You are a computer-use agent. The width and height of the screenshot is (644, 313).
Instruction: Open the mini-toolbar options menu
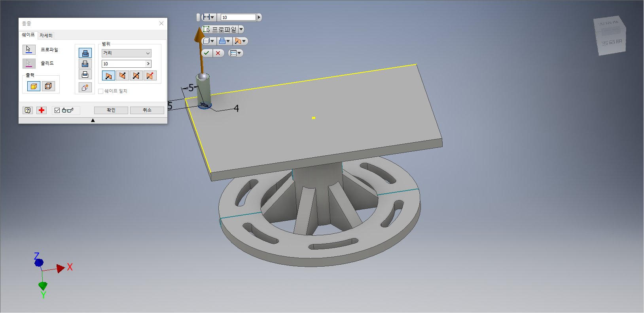[x=235, y=53]
